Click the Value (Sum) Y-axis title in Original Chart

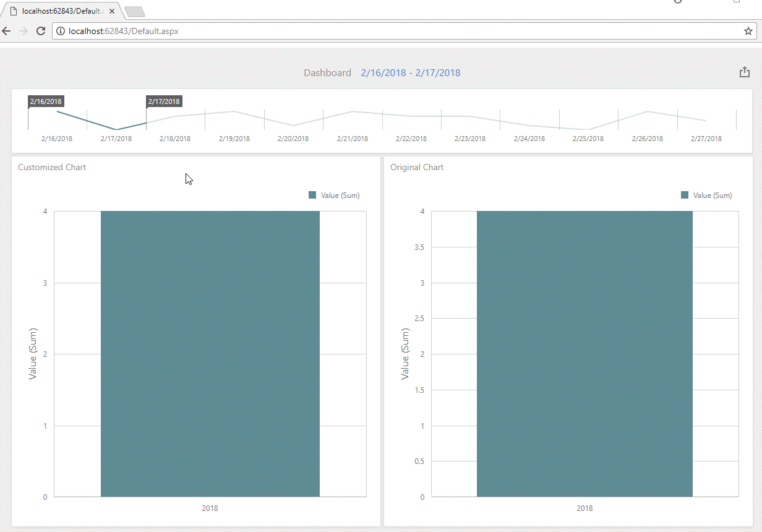pyautogui.click(x=405, y=353)
